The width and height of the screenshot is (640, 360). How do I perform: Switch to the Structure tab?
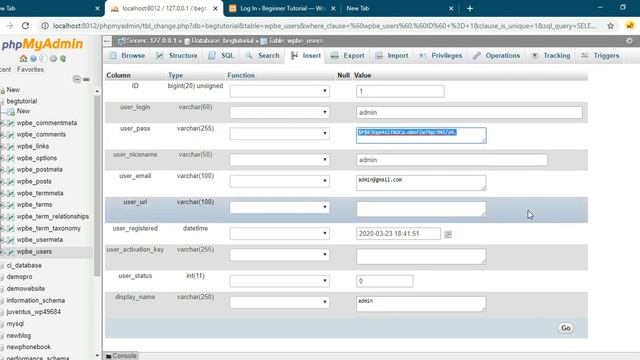pyautogui.click(x=177, y=56)
